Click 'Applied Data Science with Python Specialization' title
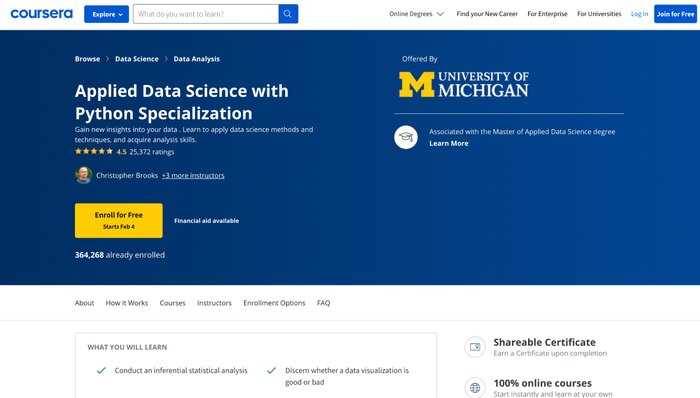Image resolution: width=700 pixels, height=398 pixels. click(182, 102)
